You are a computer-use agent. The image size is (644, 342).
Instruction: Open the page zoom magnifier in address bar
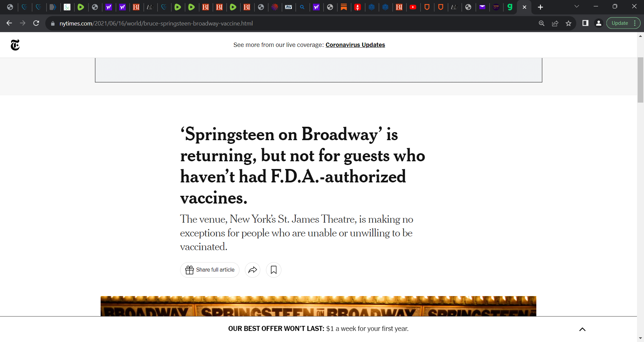(541, 23)
